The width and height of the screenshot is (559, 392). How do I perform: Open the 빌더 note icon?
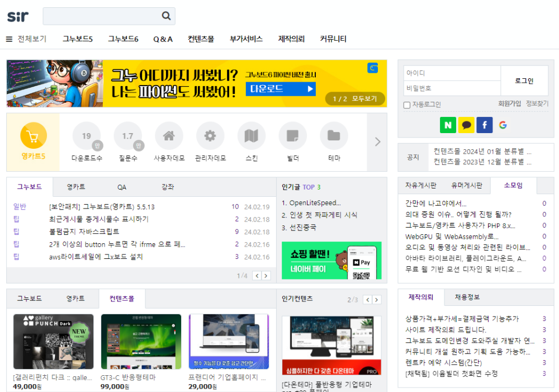[x=293, y=136]
